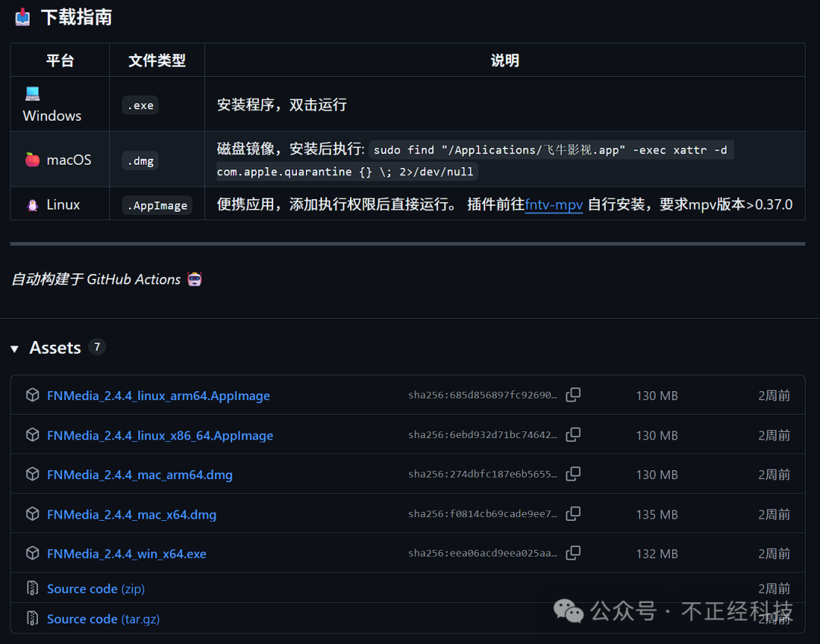Viewport: 820px width, 644px height.
Task: Open the fntv-mpv plugin link
Action: click(x=553, y=204)
